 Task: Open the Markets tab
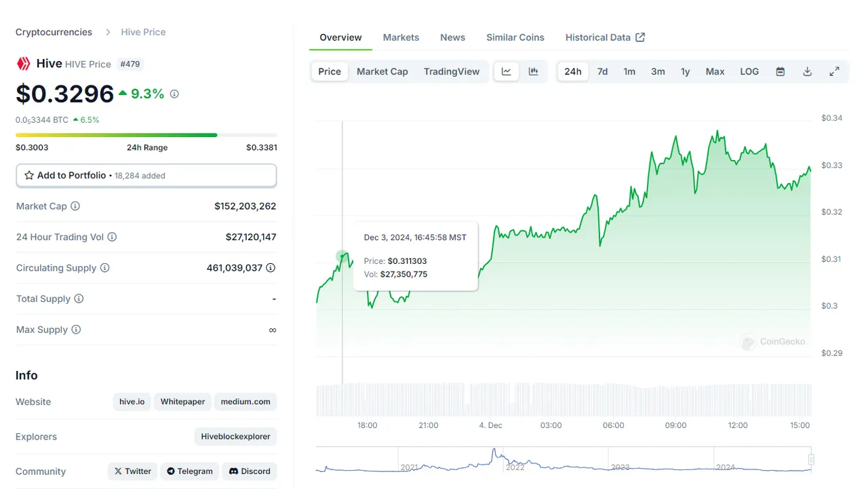[x=401, y=37]
